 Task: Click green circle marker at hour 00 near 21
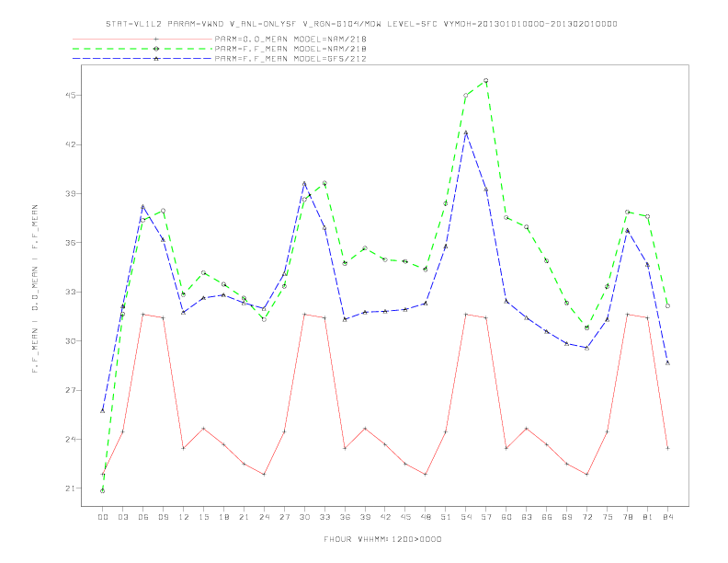point(103,491)
